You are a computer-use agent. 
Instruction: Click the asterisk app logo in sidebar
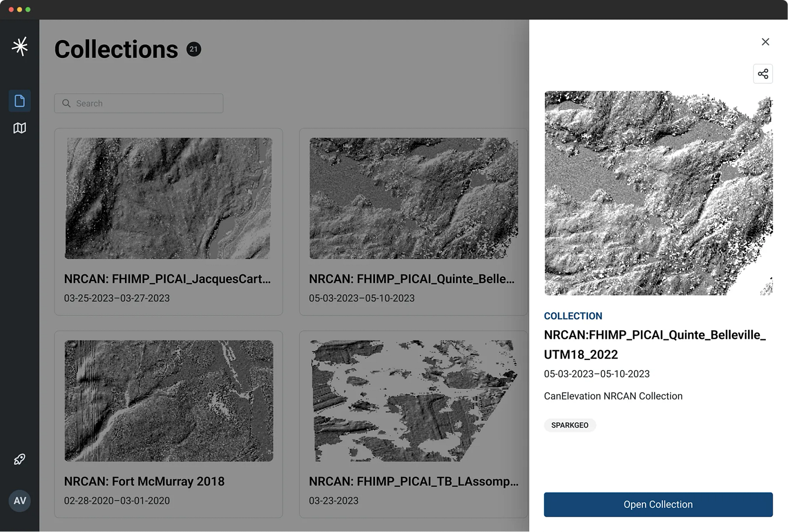pos(20,47)
